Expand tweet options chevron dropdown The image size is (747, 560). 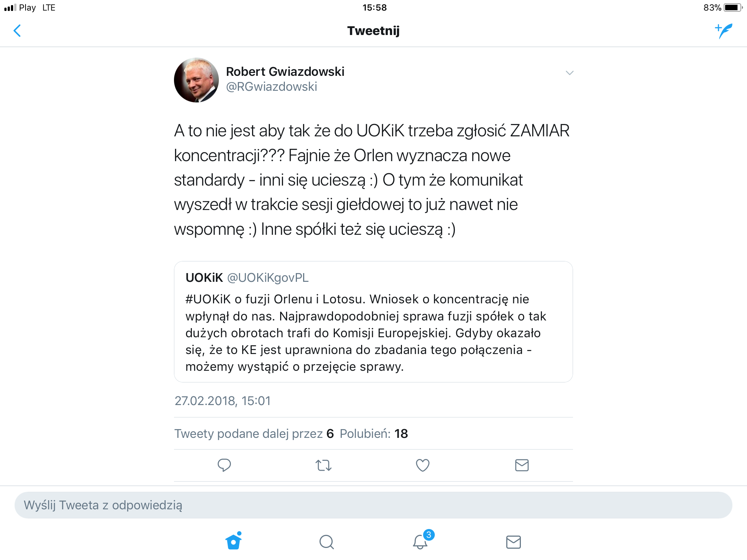click(569, 73)
